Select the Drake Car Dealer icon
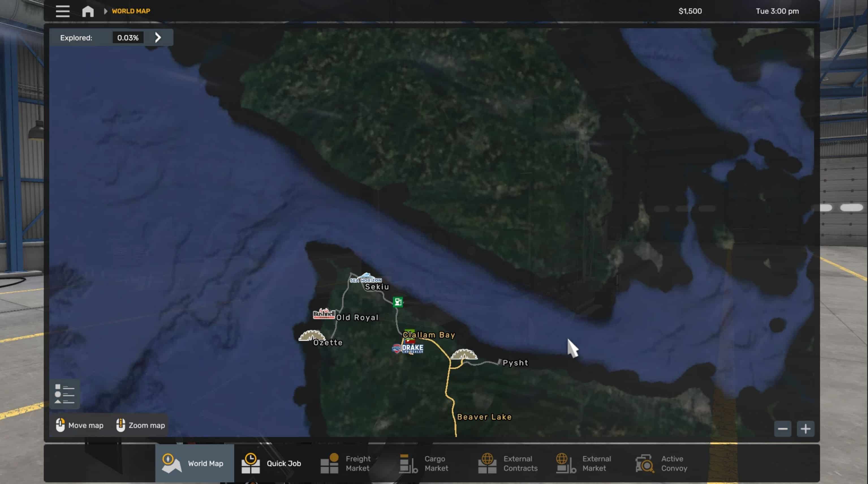This screenshot has width=868, height=484. click(x=408, y=348)
